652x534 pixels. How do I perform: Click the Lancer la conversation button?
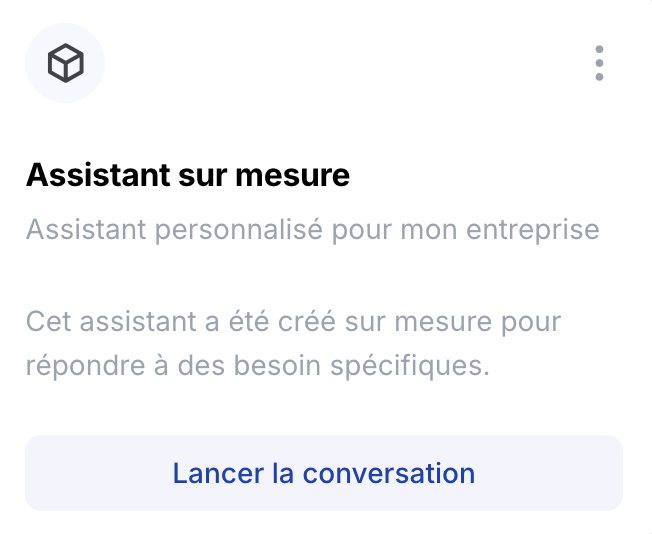pos(324,473)
